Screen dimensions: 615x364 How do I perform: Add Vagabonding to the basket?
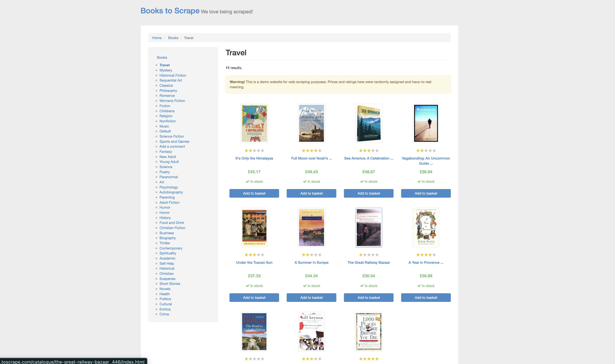pos(426,193)
